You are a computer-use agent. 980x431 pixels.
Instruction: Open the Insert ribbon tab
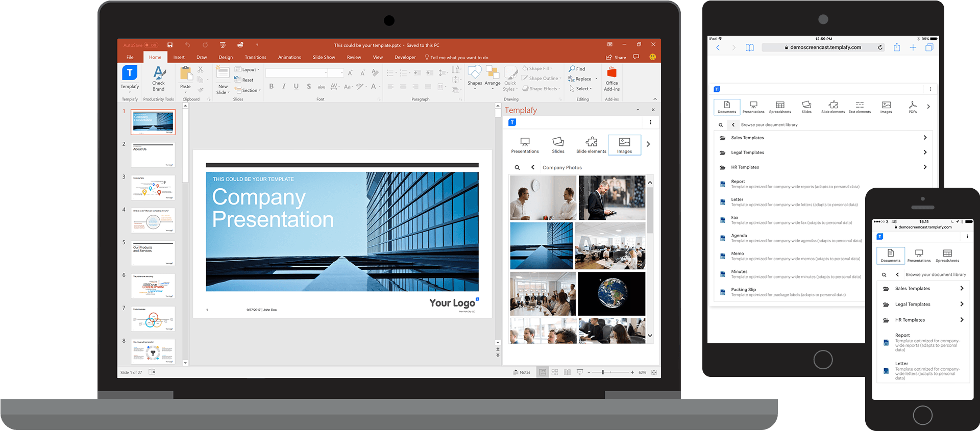click(x=179, y=57)
